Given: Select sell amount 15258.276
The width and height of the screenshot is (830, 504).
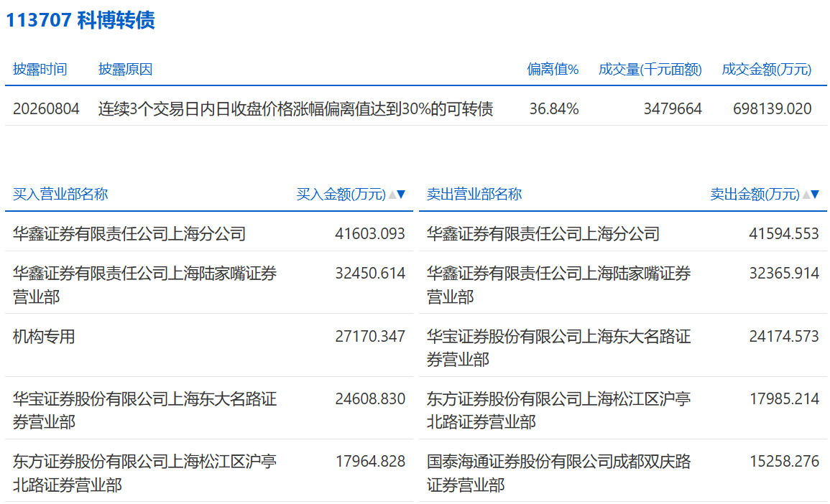Looking at the screenshot, I should [x=784, y=462].
